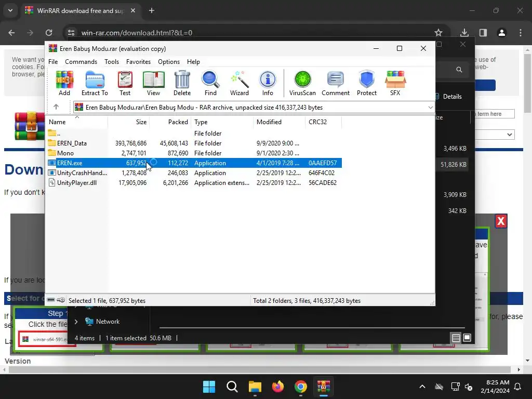Open the Favorites menu

(x=138, y=62)
